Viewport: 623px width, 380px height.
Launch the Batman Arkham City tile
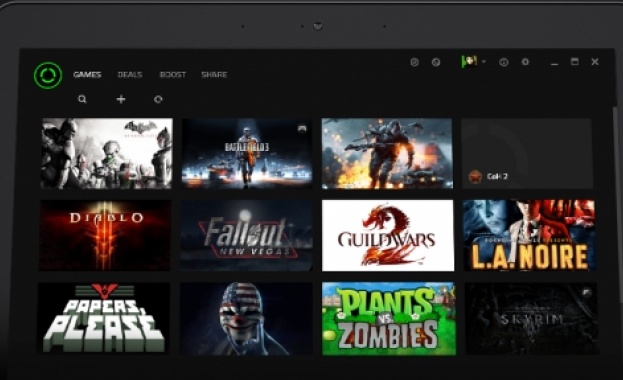[x=107, y=153]
